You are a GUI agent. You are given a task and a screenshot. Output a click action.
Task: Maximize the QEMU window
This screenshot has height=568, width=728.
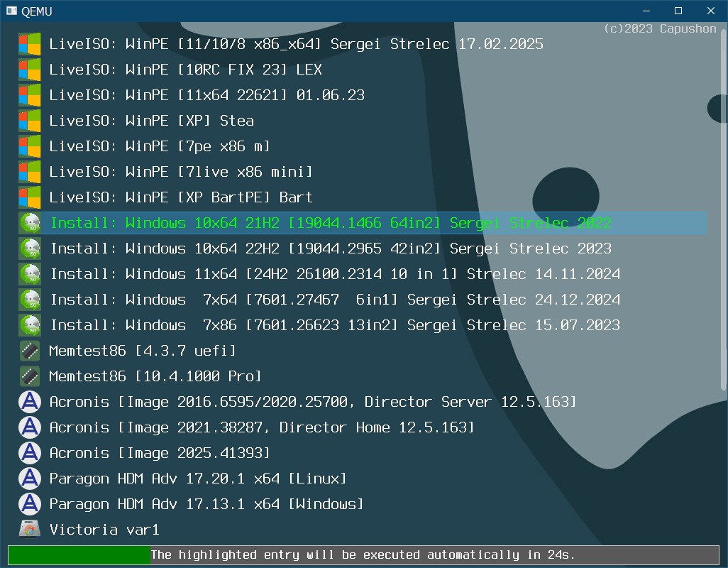coord(678,11)
